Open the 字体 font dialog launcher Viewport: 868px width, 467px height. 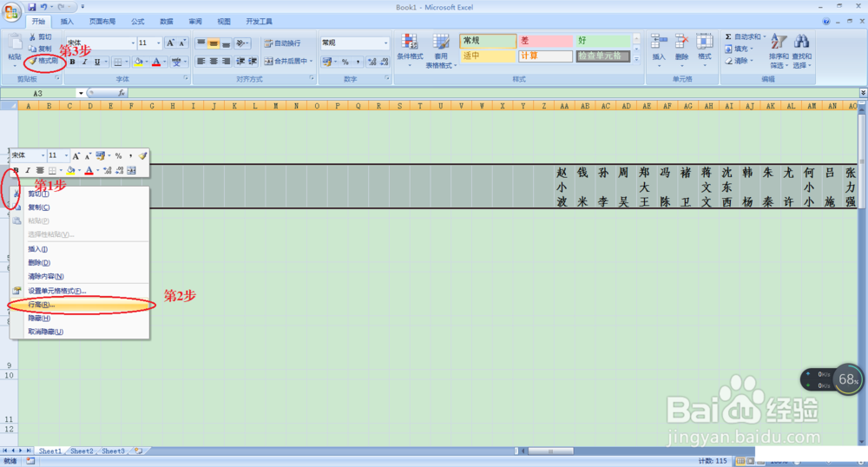click(x=186, y=79)
